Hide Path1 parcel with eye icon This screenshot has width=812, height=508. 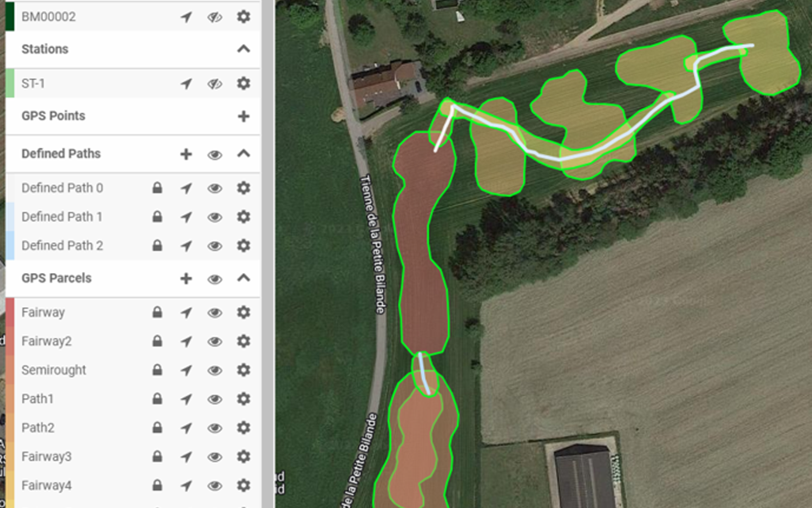tap(215, 399)
